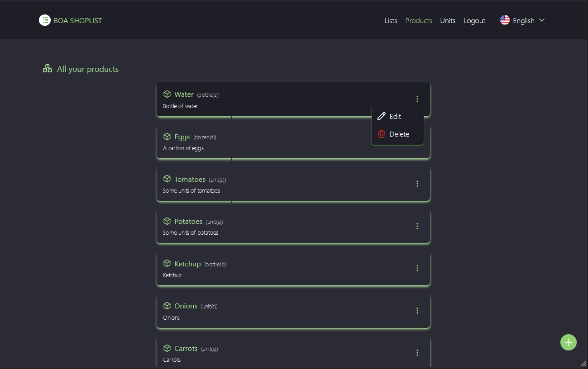Click the red trash Delete icon
This screenshot has height=369, width=588.
[382, 134]
